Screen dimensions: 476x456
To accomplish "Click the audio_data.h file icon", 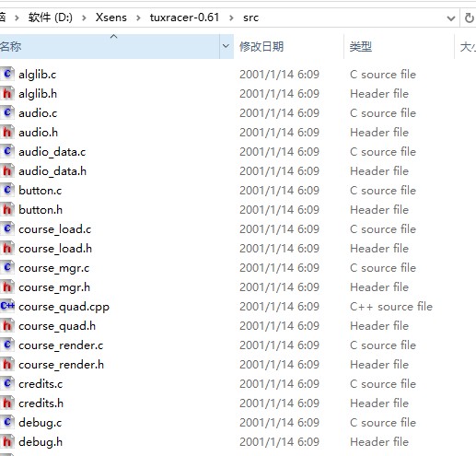I will [7, 170].
